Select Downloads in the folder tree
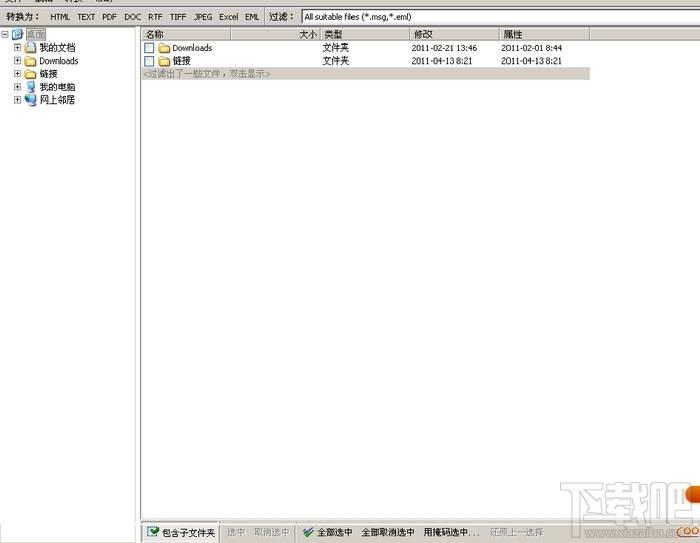 58,61
